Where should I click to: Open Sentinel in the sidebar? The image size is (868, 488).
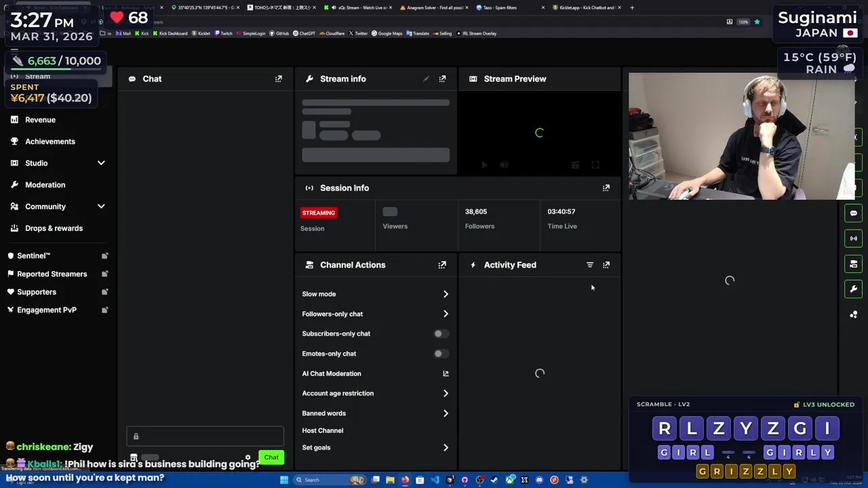(x=34, y=256)
